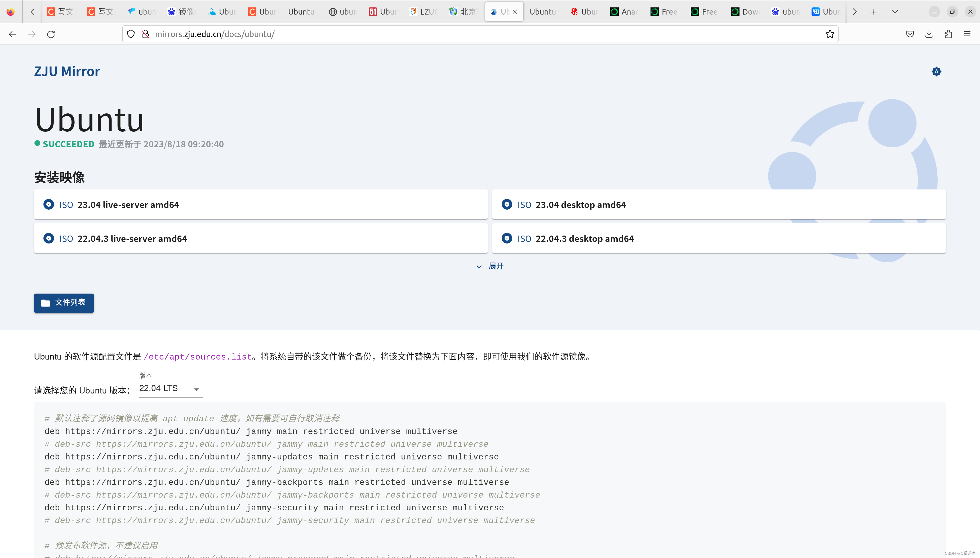Switch to the Zhihu 知 Ubur tab
The height and width of the screenshot is (558, 980).
[x=826, y=12]
